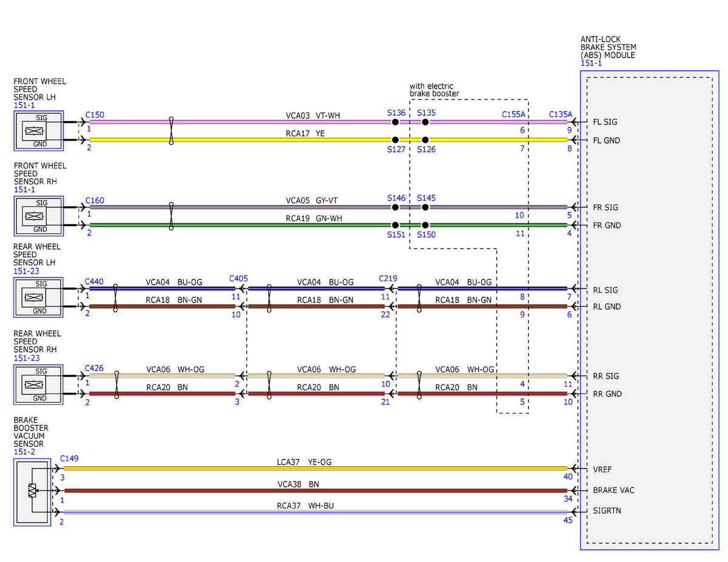Image resolution: width=728 pixels, height=562 pixels.
Task: Click the VCA03 VT-WH wire label
Action: [313, 115]
